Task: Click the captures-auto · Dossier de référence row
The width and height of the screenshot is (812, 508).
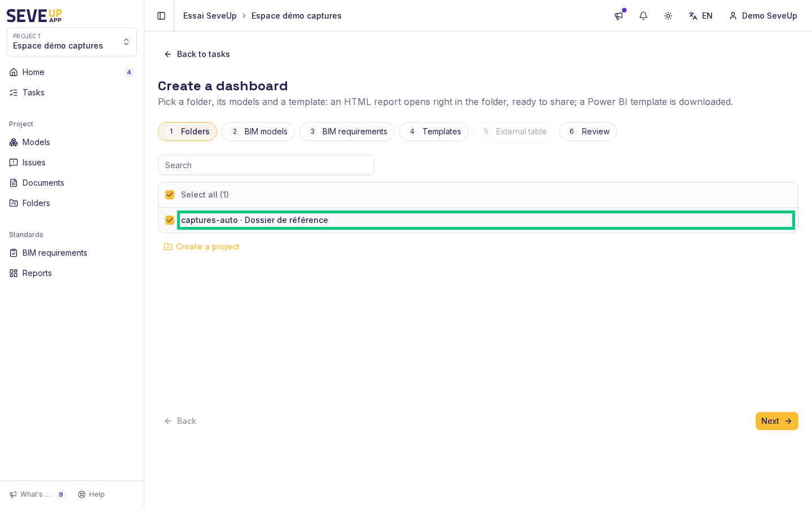Action: (478, 220)
